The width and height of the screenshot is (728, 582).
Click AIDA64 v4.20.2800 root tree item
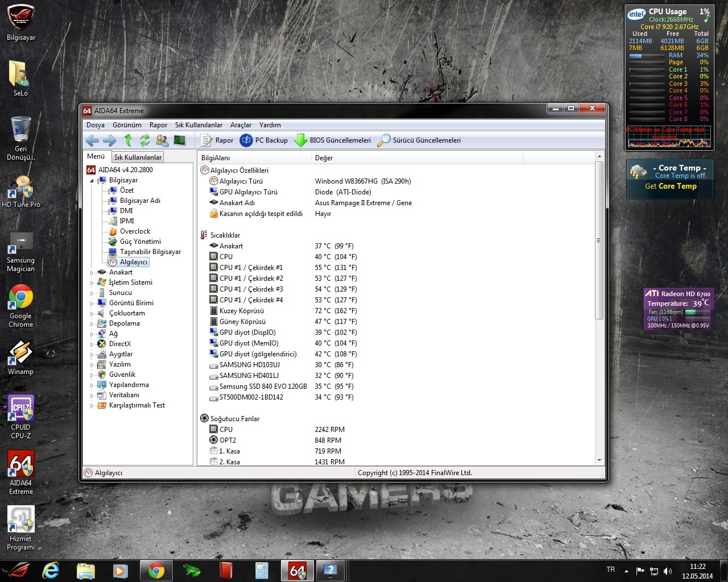tap(125, 170)
